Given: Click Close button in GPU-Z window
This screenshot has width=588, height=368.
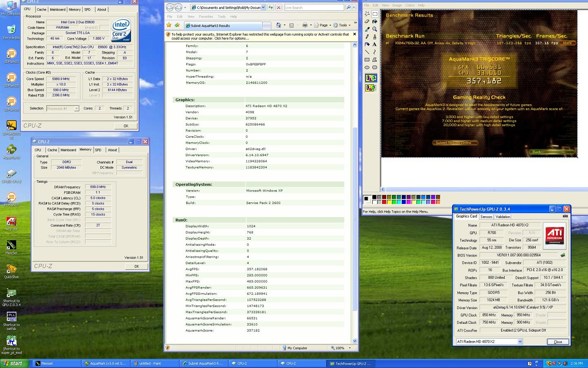Looking at the screenshot, I should coord(558,342).
